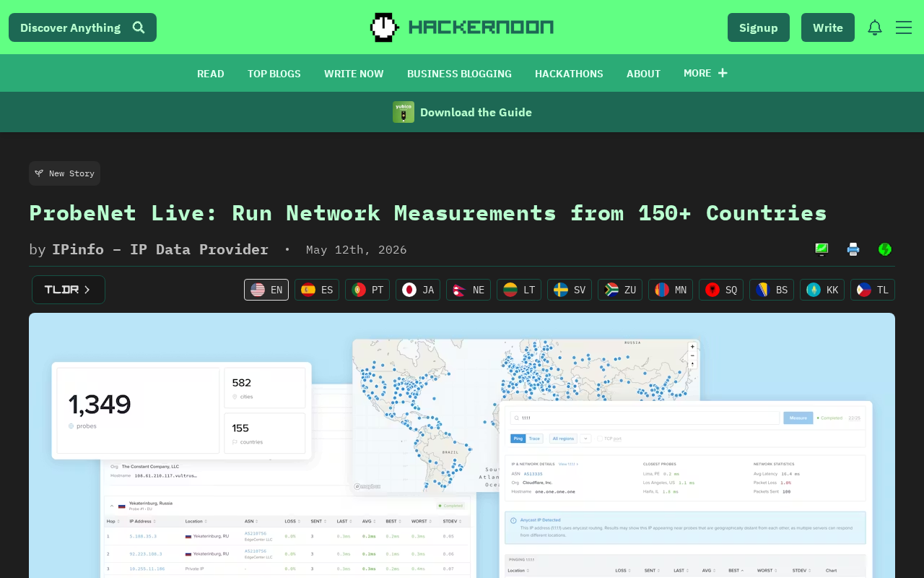Open notifications via the bell icon
Viewport: 924px width, 578px height.
point(875,27)
